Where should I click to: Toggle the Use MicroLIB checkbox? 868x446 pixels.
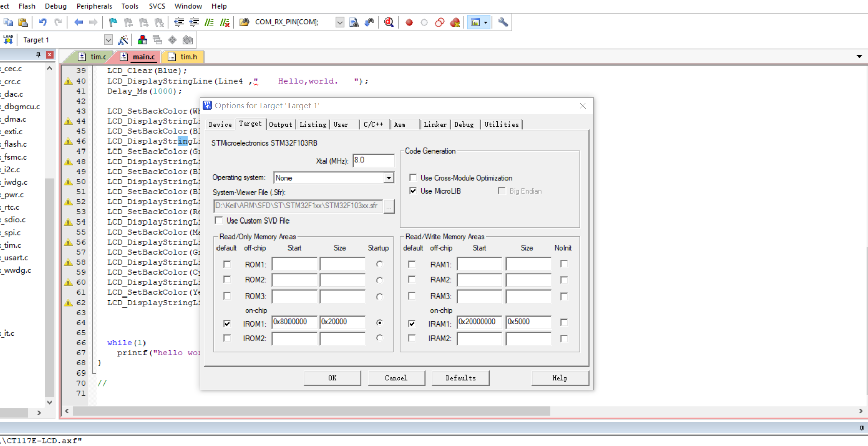413,191
